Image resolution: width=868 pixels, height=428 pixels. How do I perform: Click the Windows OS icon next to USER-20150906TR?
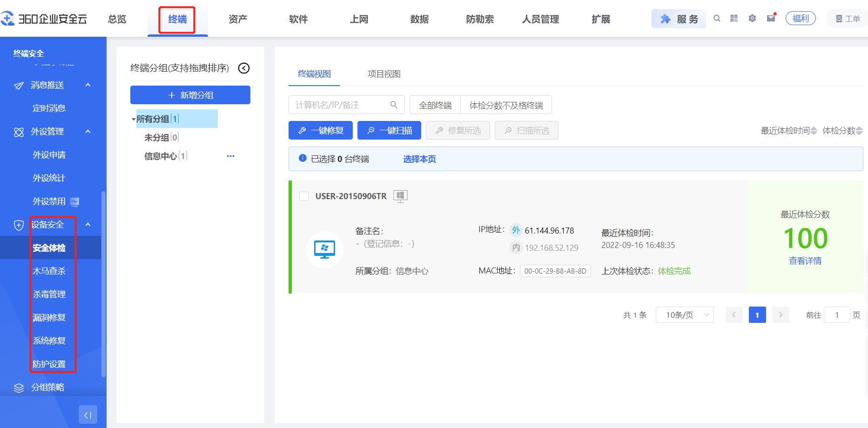point(400,196)
